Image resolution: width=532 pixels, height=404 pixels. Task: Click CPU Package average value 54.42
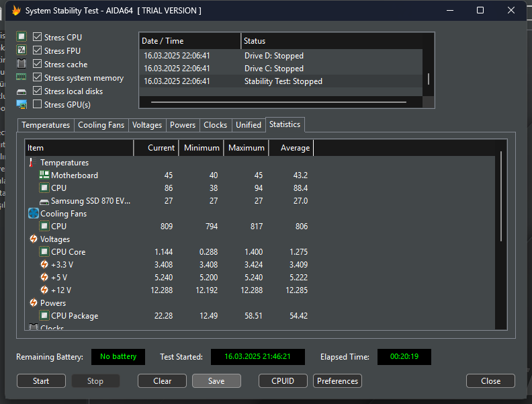click(x=298, y=316)
